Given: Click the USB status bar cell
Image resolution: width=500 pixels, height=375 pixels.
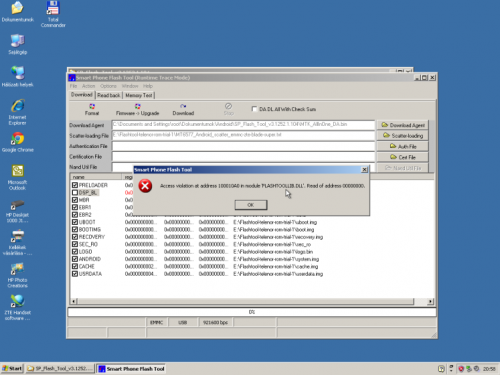Looking at the screenshot, I should [x=182, y=322].
